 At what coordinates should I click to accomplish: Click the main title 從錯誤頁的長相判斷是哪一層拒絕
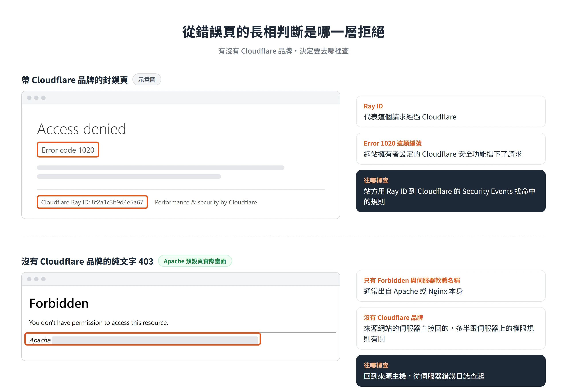point(283,32)
